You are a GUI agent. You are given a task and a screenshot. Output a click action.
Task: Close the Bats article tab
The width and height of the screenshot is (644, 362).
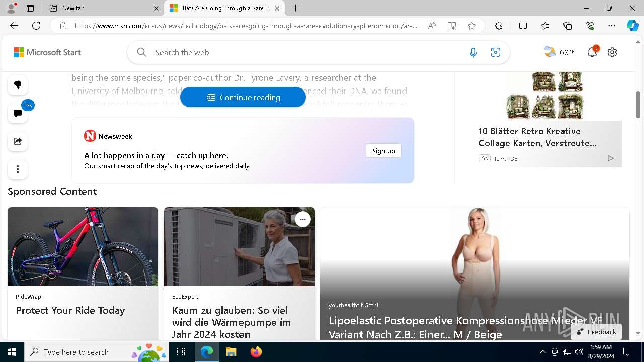pos(277,8)
